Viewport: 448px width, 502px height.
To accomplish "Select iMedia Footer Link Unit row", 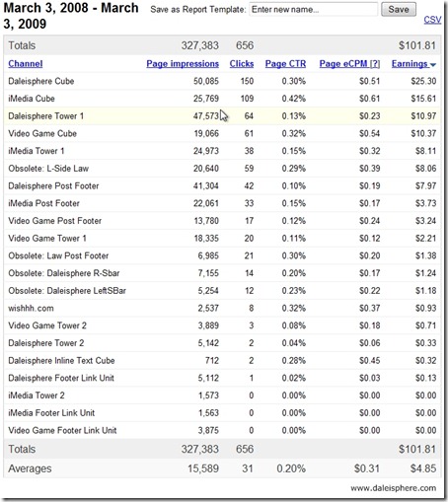I will coord(222,412).
